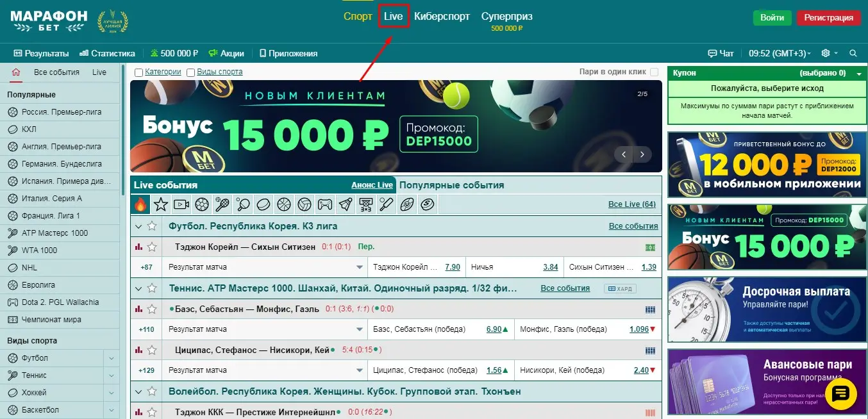The width and height of the screenshot is (868, 419).
Task: Open search with the magnifier icon
Action: tap(853, 53)
